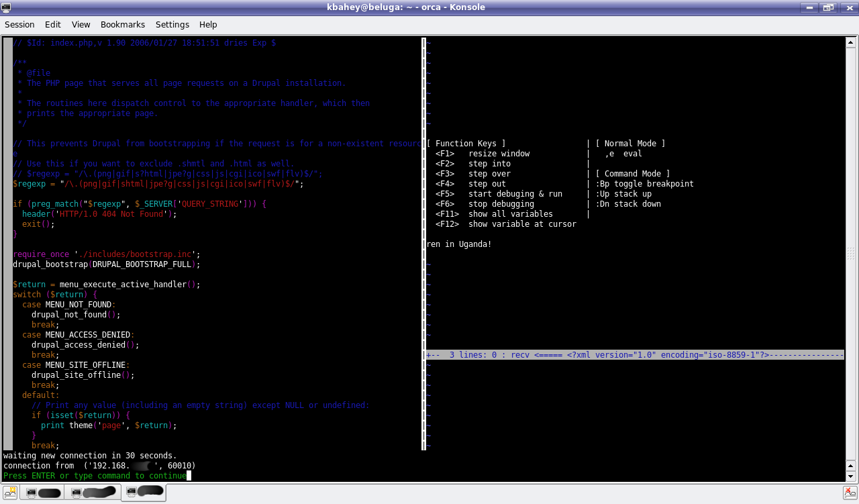The height and width of the screenshot is (504, 859).
Task: Open the window menu icon in the title bar
Action: pos(7,7)
